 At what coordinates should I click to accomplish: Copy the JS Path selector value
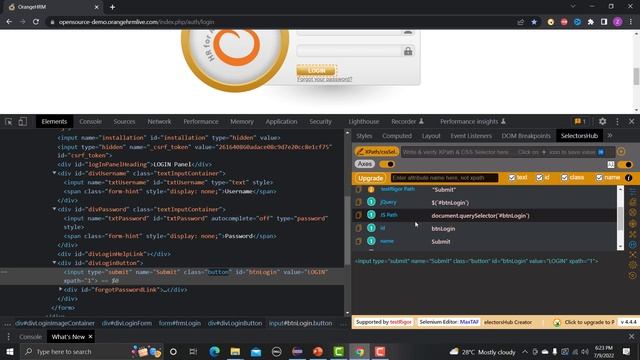(x=358, y=215)
